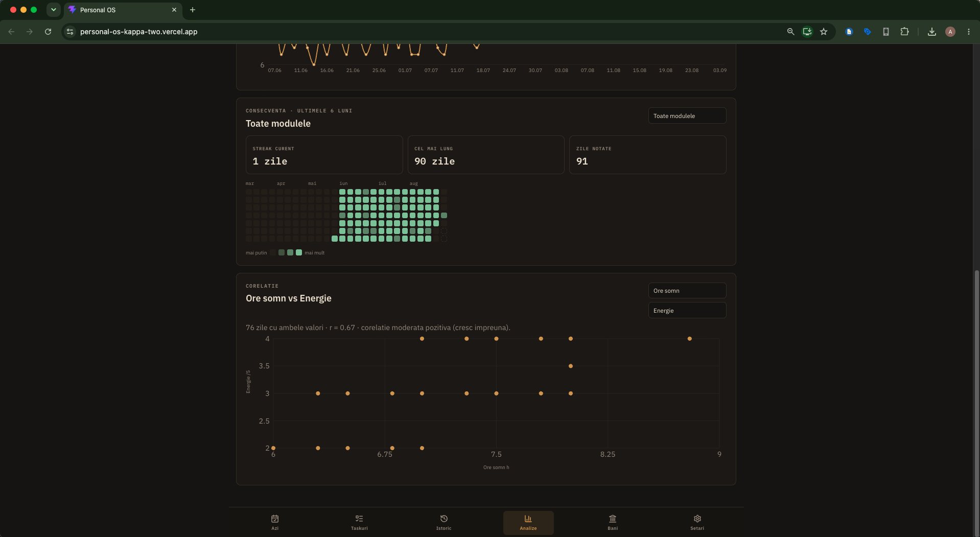Click the address bar URL

tap(139, 32)
